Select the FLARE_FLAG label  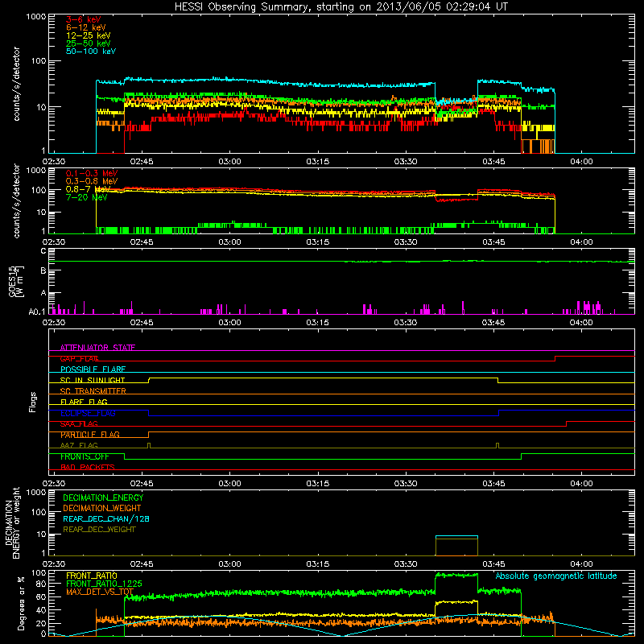(x=84, y=402)
